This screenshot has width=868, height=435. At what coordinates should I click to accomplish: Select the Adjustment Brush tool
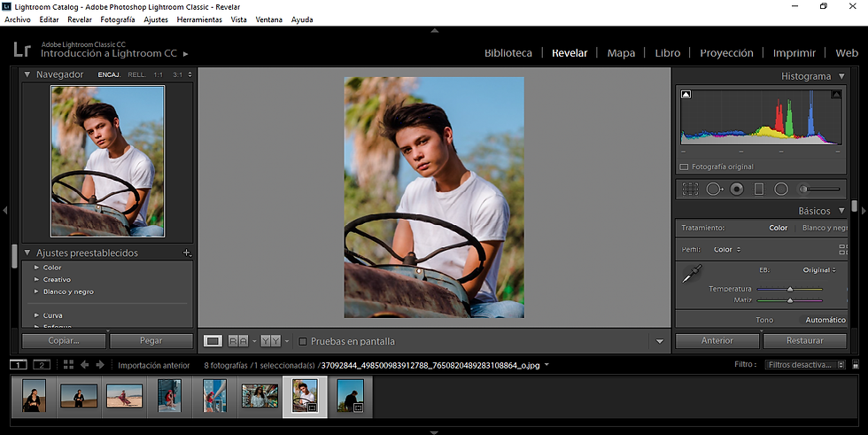pyautogui.click(x=820, y=190)
